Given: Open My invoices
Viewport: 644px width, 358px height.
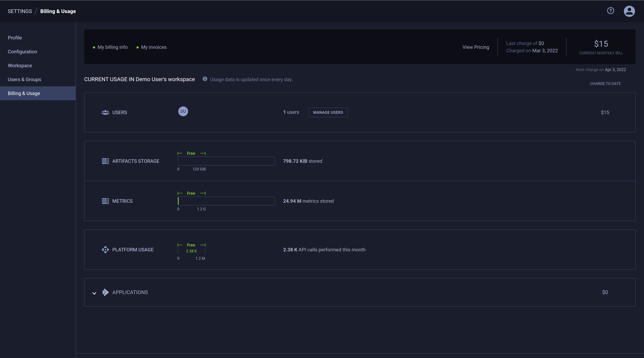Looking at the screenshot, I should click(154, 47).
